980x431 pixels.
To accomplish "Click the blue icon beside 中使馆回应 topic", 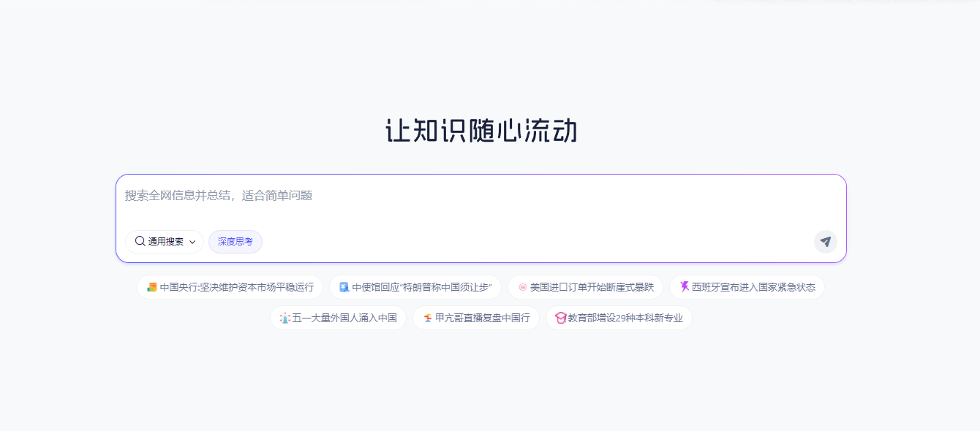I will pyautogui.click(x=344, y=287).
